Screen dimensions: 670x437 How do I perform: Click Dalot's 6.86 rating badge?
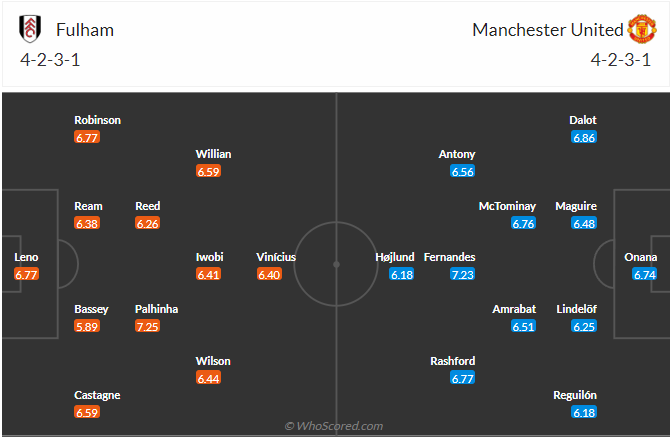point(584,137)
